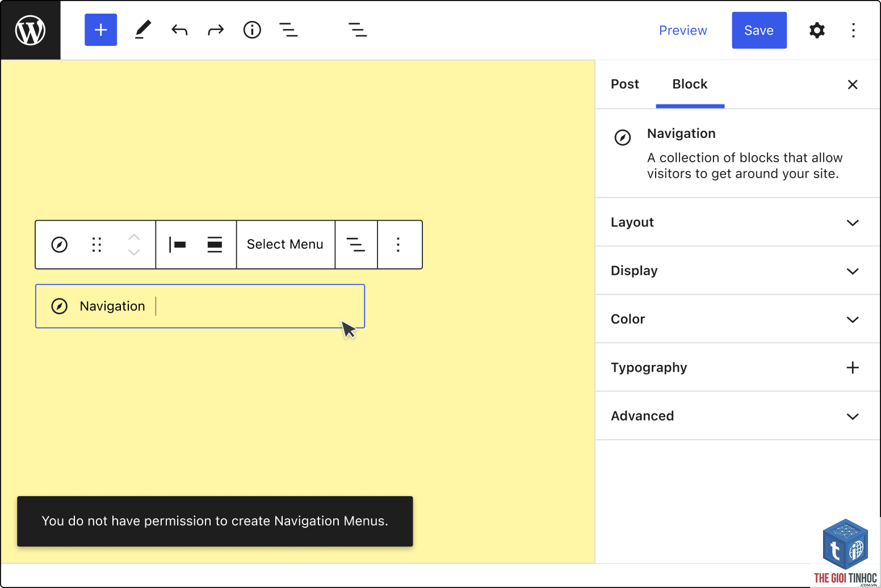The image size is (881, 588).
Task: Click the WordPress logo icon
Action: (30, 30)
